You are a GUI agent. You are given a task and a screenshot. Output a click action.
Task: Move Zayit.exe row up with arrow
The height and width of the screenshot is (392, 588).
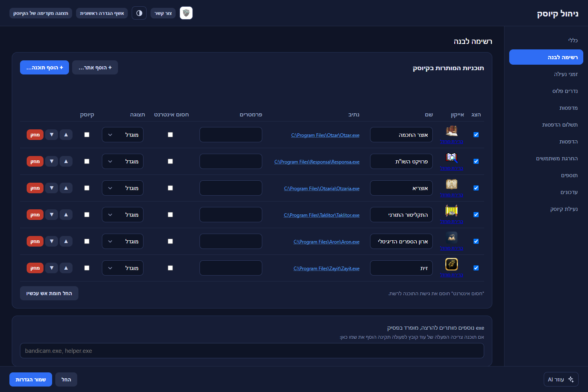pos(66,268)
